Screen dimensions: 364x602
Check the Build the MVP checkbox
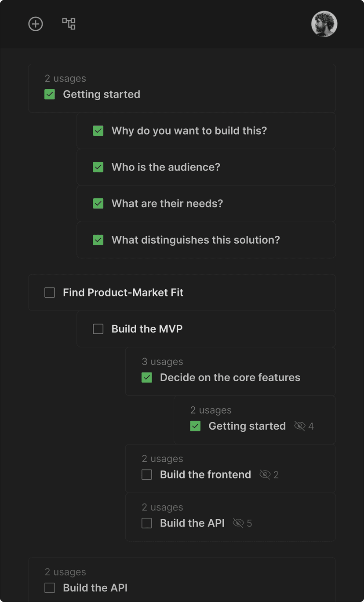pos(98,328)
